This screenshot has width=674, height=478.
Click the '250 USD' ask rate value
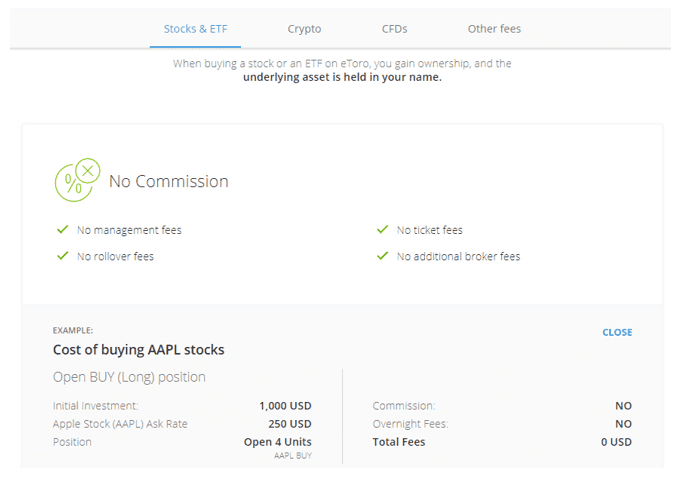click(290, 424)
